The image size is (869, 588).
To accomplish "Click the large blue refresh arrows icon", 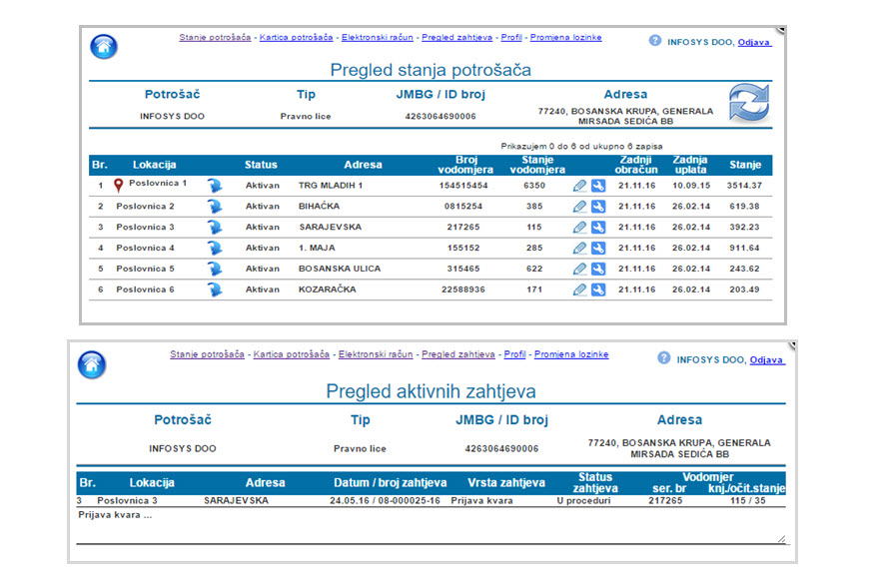I will [749, 103].
